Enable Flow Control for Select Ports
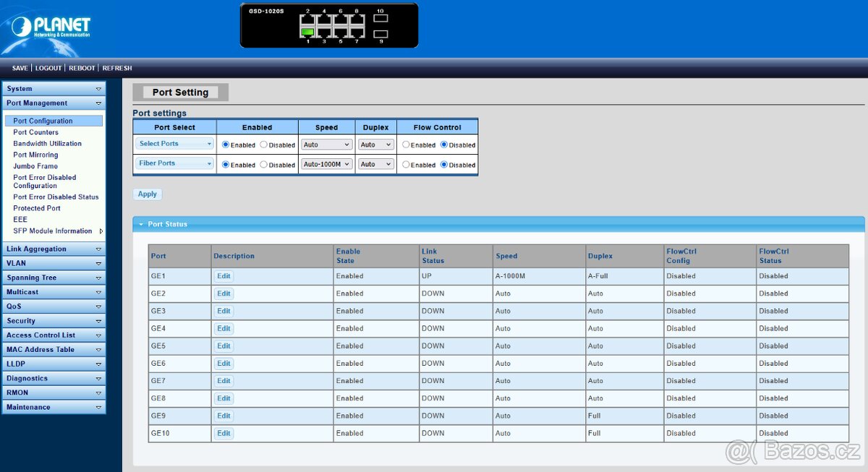Viewport: 868px width, 472px height. coord(407,145)
